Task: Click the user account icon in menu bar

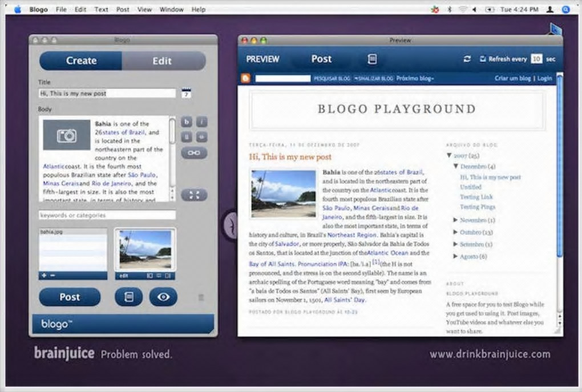Action: click(550, 10)
